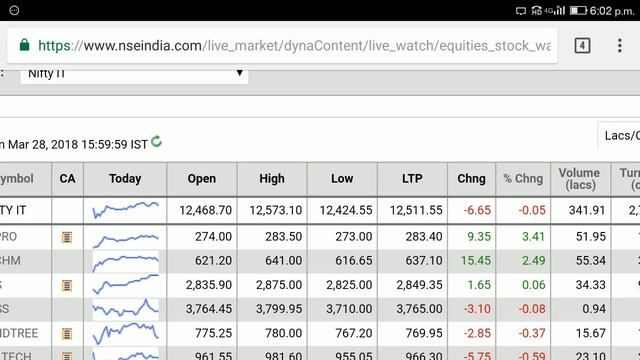640x360 pixels.
Task: Tap the 6:02 p.m. clock
Action: pos(612,11)
